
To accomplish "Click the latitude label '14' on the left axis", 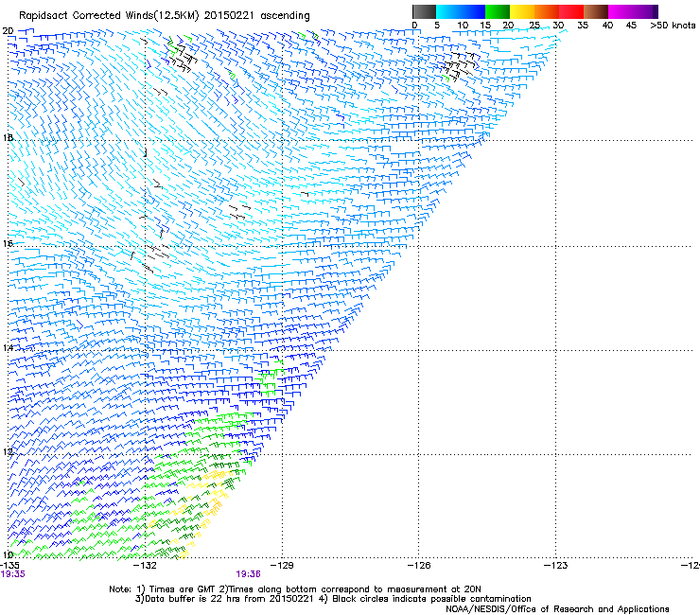I will click(8, 347).
